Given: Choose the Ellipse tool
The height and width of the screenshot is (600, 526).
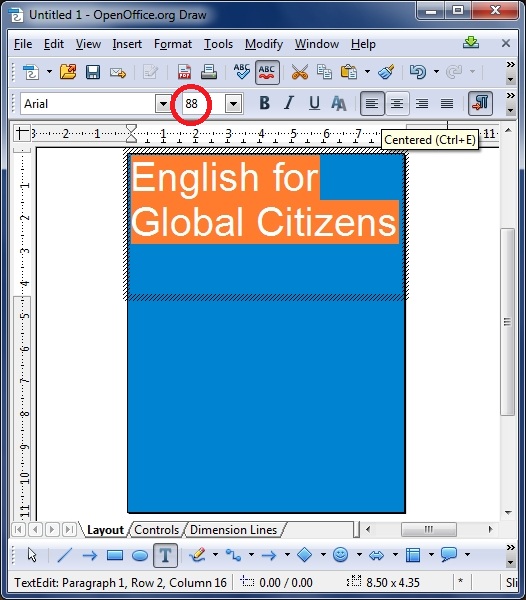Looking at the screenshot, I should [140, 555].
